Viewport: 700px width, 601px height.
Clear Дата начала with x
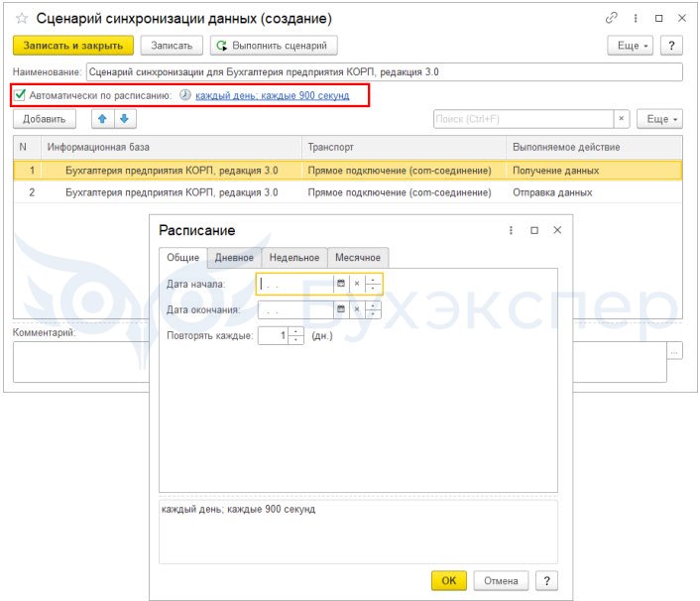coord(357,284)
